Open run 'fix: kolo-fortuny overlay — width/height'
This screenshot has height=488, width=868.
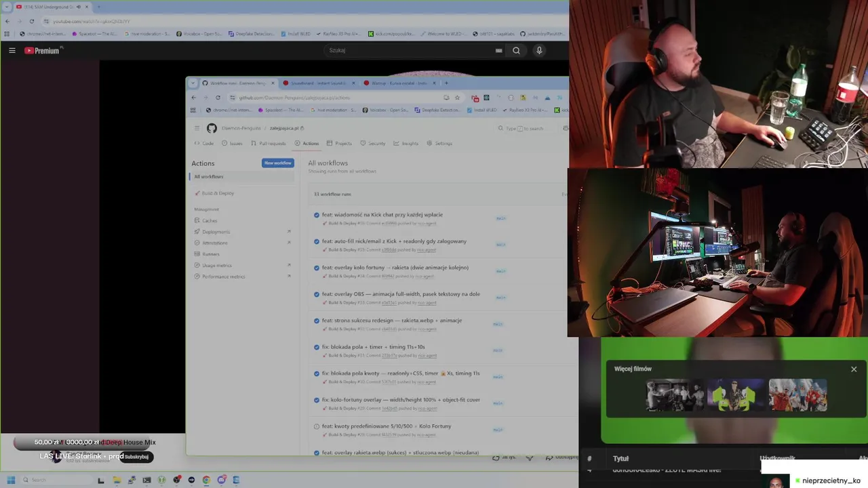(x=401, y=400)
